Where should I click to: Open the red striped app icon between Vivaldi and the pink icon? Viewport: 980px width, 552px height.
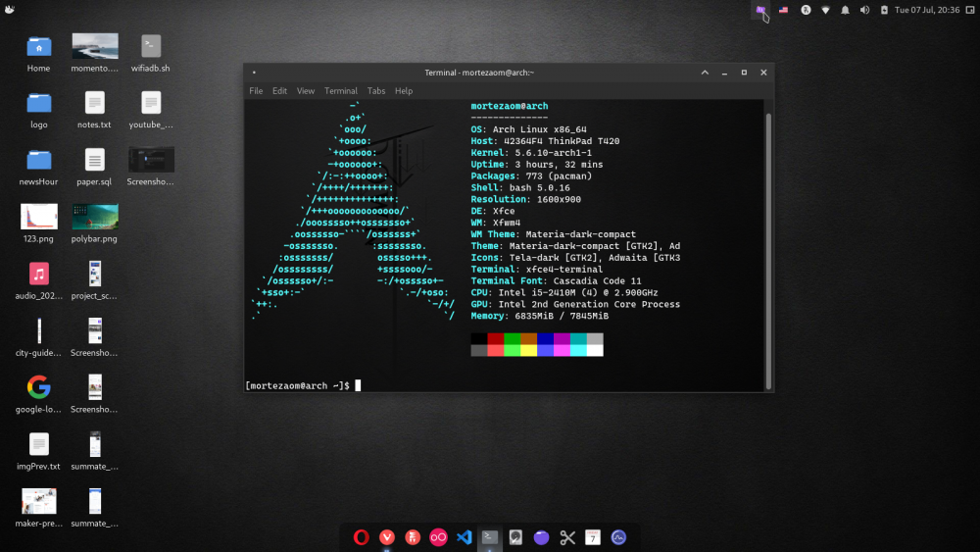(413, 537)
